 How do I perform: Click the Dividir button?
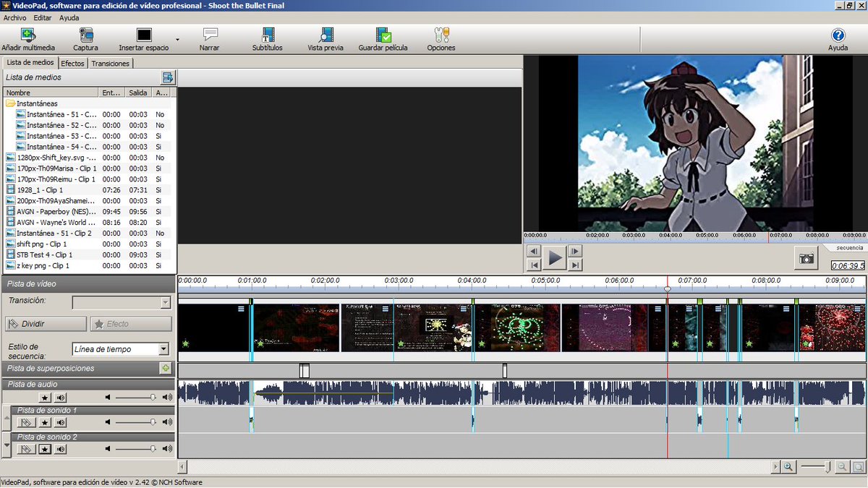tap(46, 324)
